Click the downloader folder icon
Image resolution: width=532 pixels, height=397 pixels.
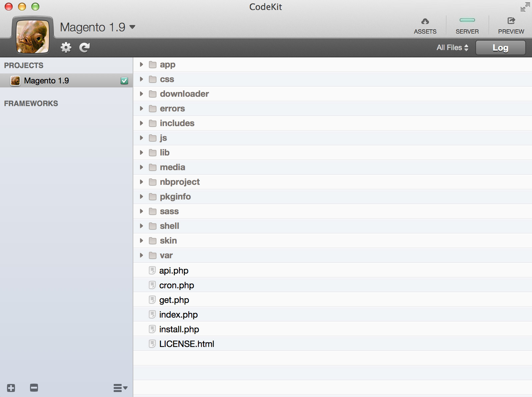(153, 94)
